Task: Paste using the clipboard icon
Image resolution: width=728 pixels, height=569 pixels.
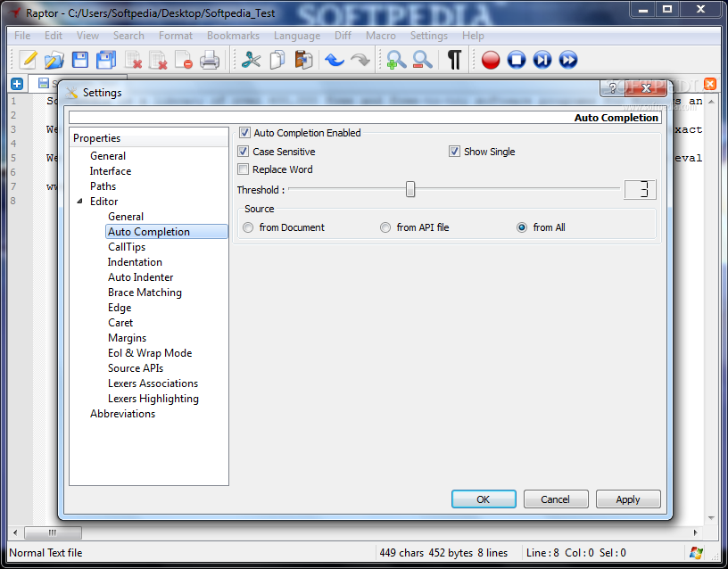Action: [x=303, y=60]
